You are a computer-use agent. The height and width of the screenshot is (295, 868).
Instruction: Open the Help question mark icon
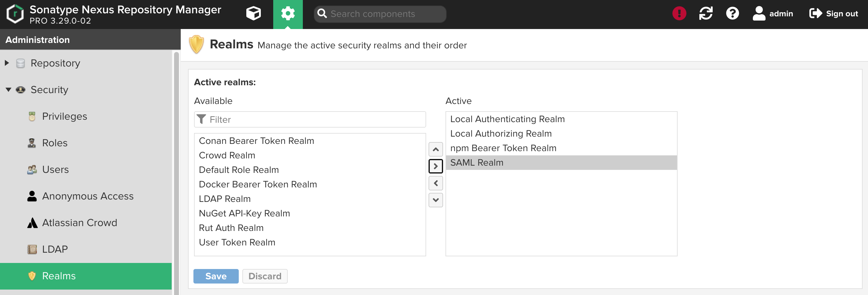[732, 14]
